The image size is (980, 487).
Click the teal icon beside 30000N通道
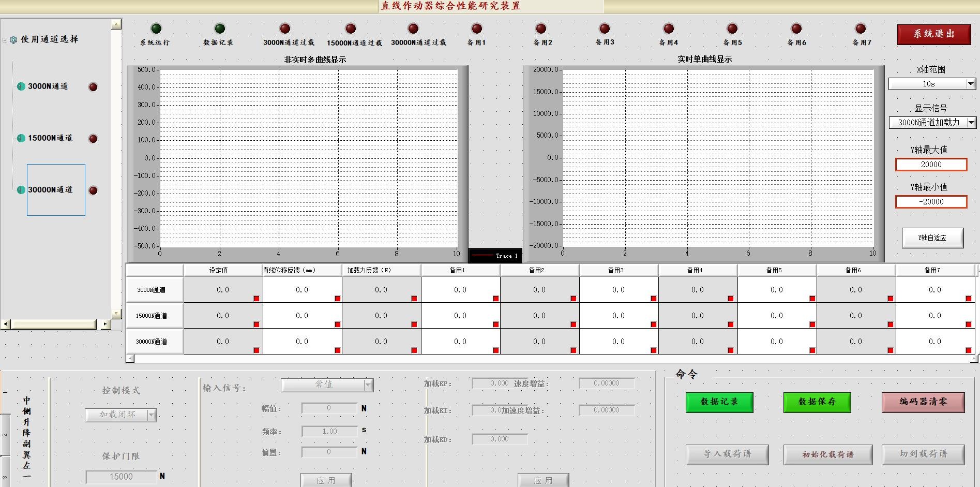21,190
